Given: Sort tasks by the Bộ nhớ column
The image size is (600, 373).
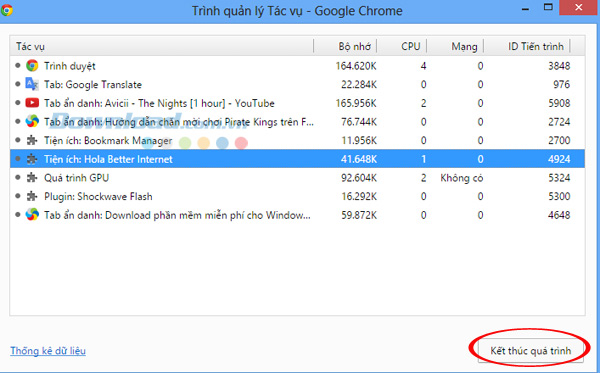Looking at the screenshot, I should pos(345,46).
